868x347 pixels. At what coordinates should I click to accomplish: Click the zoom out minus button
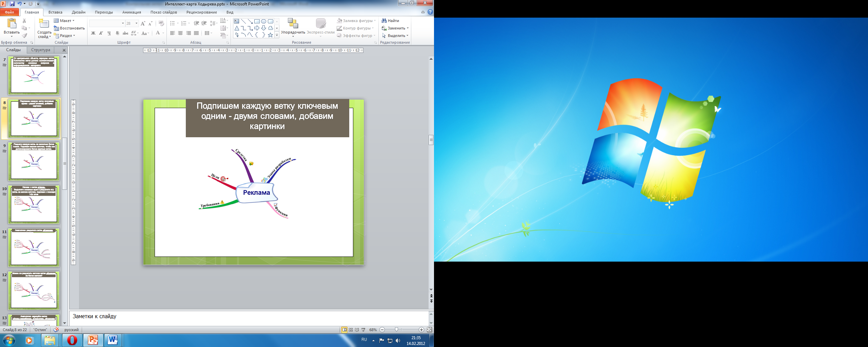pos(382,330)
